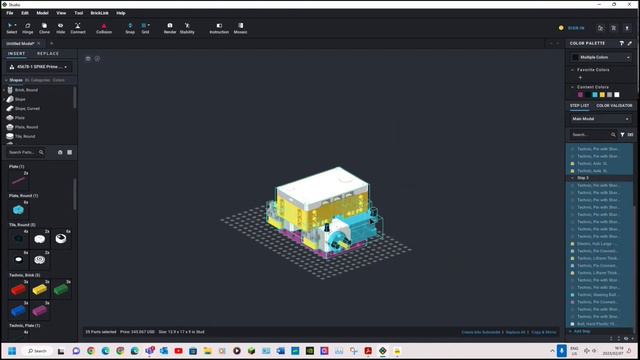Add a favorite color with the plus icon
This screenshot has width=640, height=360.
coord(580,78)
